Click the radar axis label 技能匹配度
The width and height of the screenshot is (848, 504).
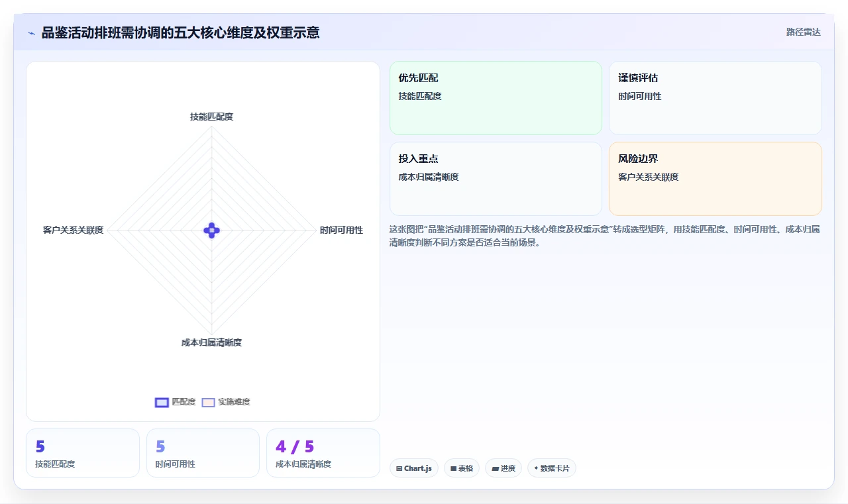pyautogui.click(x=211, y=117)
